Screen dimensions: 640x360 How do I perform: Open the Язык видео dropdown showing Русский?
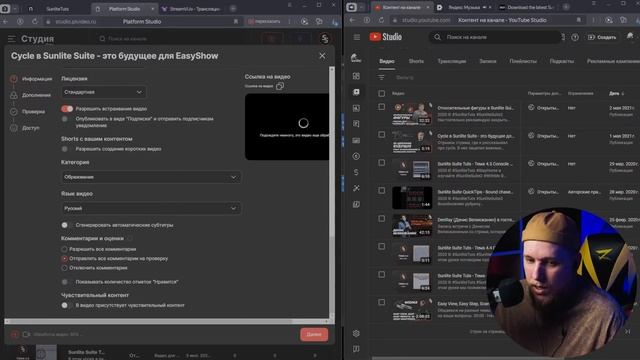151,208
